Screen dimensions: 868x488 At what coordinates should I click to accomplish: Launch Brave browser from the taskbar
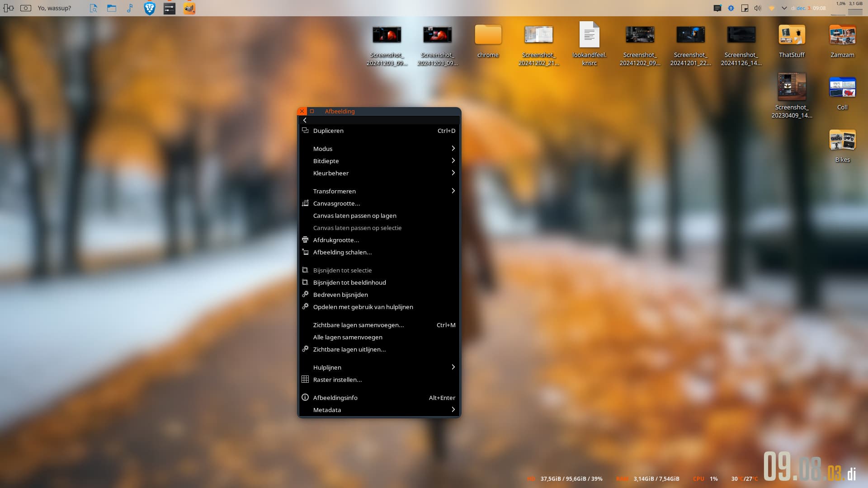(149, 8)
